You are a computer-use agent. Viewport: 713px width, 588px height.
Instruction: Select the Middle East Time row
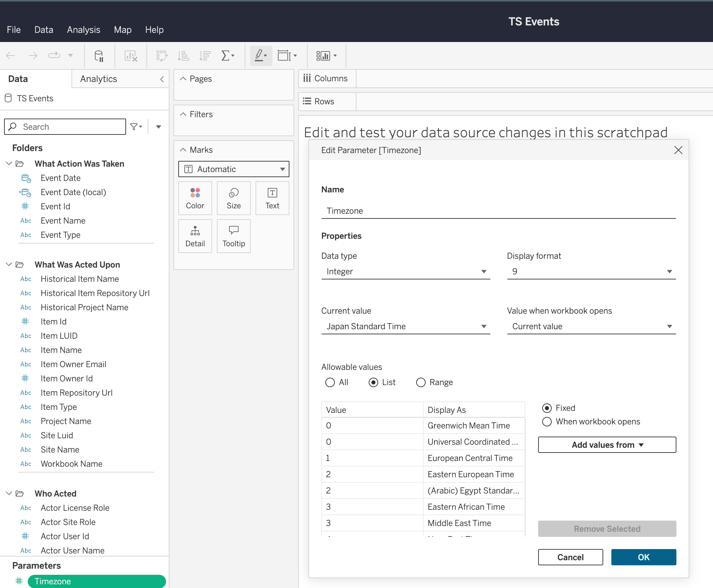423,523
